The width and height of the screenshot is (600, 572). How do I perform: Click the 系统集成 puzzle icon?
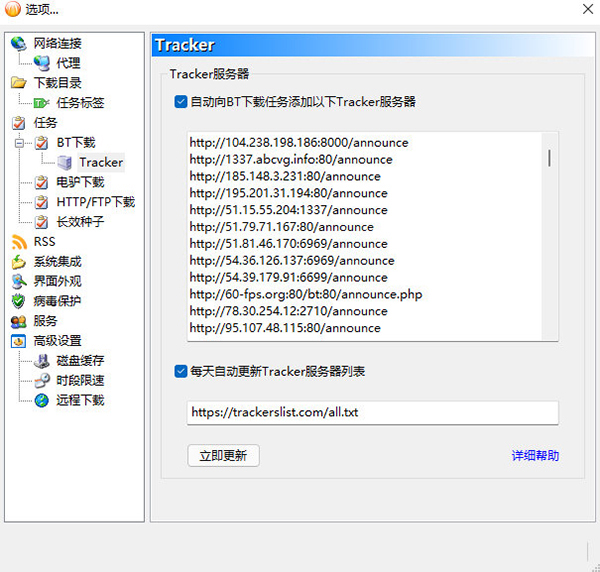[x=19, y=262]
